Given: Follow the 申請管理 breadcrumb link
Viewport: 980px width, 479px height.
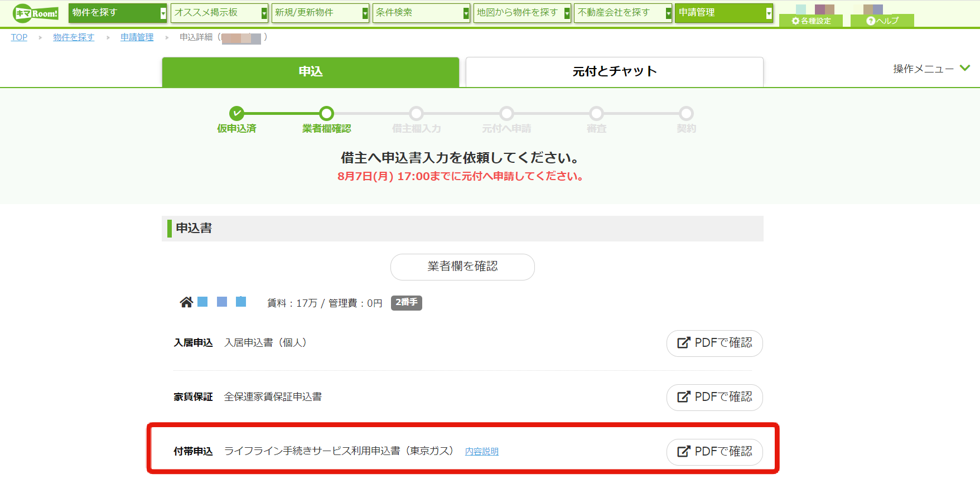Looking at the screenshot, I should pyautogui.click(x=137, y=37).
